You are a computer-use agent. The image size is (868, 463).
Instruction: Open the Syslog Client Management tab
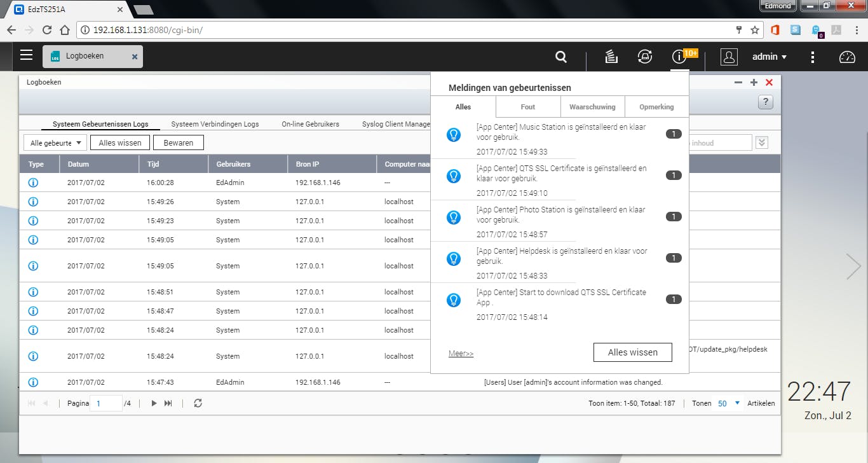(396, 124)
